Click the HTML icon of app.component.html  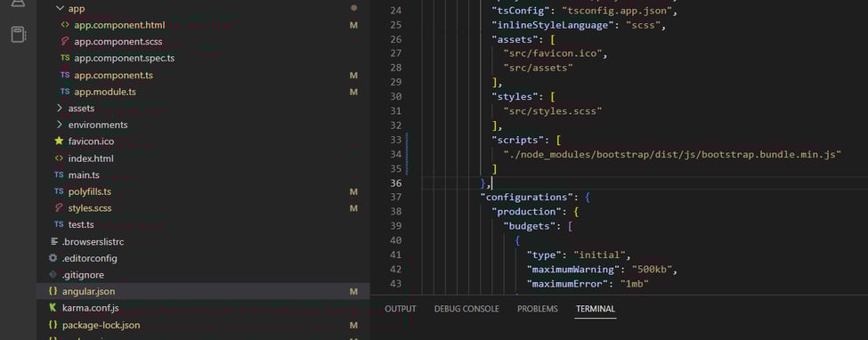pyautogui.click(x=65, y=25)
